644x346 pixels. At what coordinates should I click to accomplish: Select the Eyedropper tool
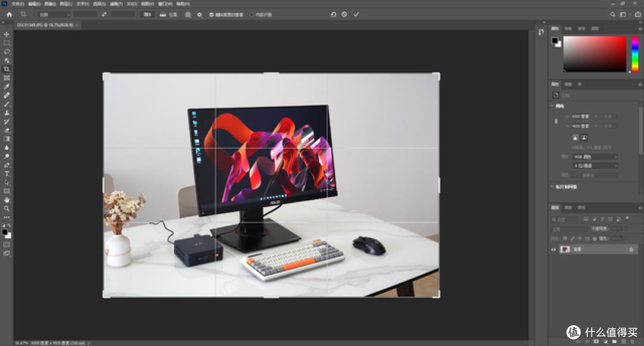click(x=7, y=86)
